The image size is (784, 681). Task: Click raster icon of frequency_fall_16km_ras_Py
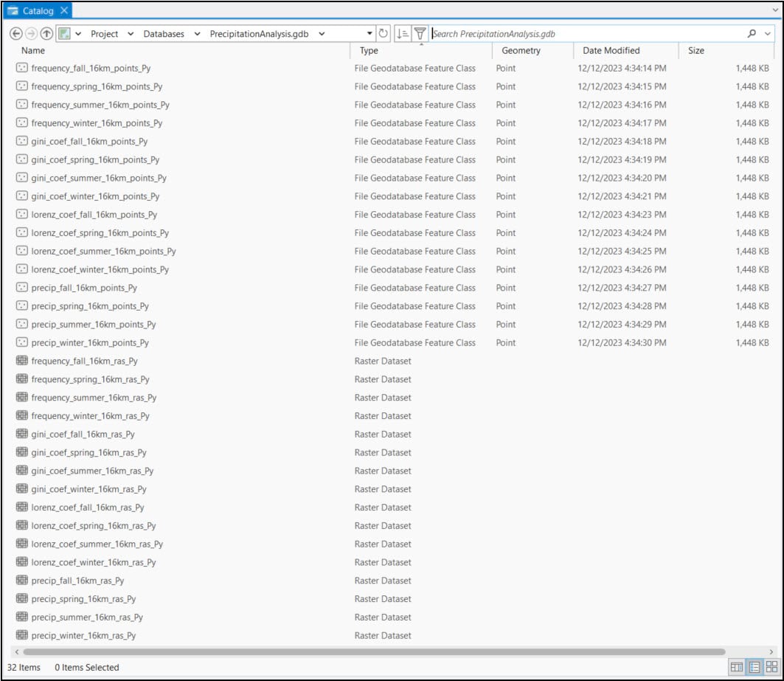[22, 360]
